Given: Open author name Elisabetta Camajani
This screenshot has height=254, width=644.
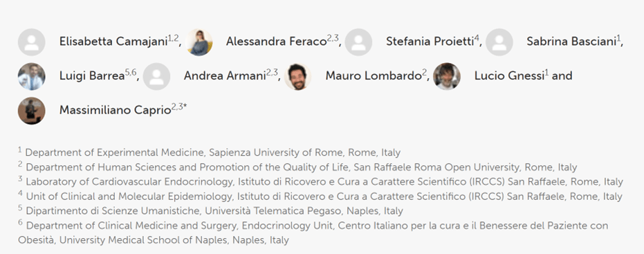Looking at the screenshot, I should click(x=113, y=42).
